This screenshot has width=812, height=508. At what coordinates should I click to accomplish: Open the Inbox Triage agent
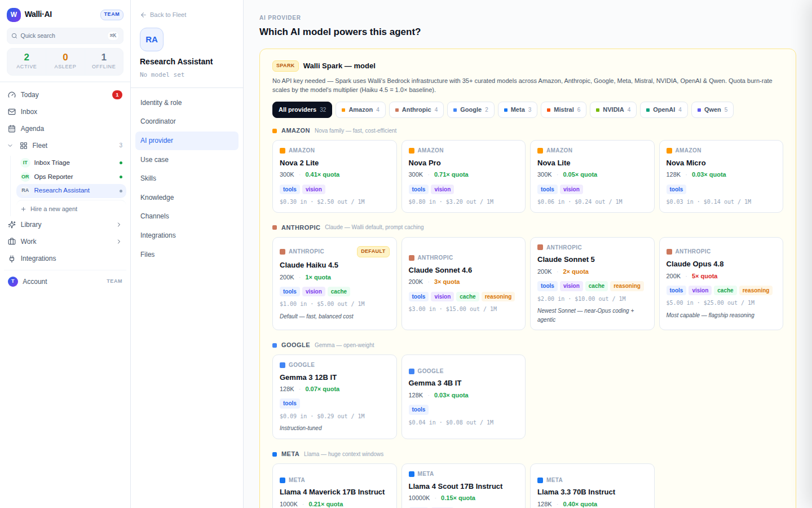[71, 163]
